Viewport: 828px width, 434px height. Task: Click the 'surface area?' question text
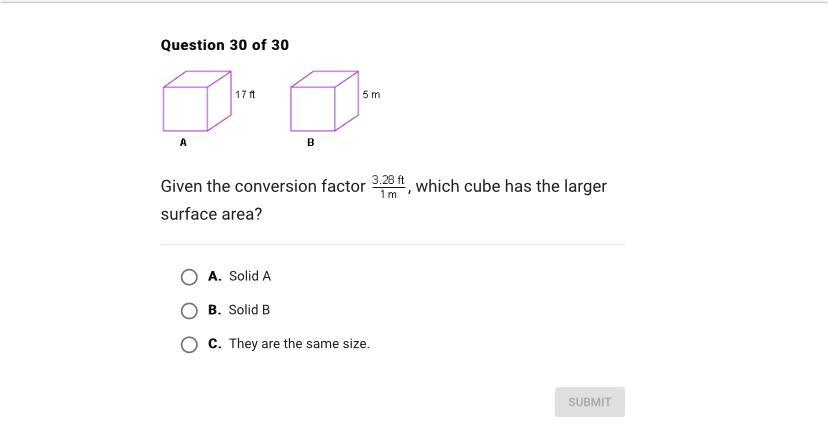[x=211, y=214]
